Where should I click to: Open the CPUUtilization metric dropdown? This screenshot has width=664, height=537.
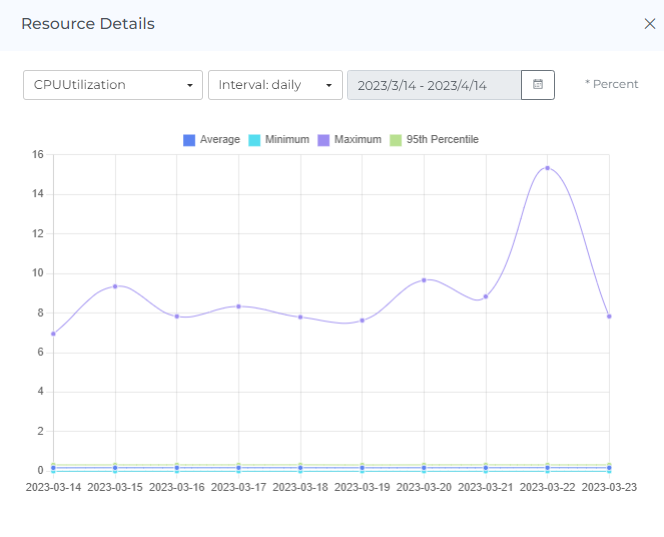[x=113, y=85]
